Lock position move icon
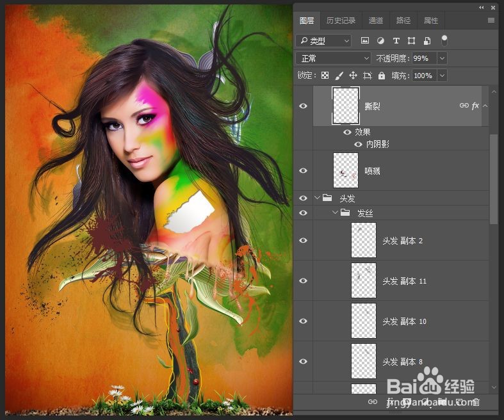Image resolution: width=504 pixels, height=420 pixels. click(x=353, y=76)
